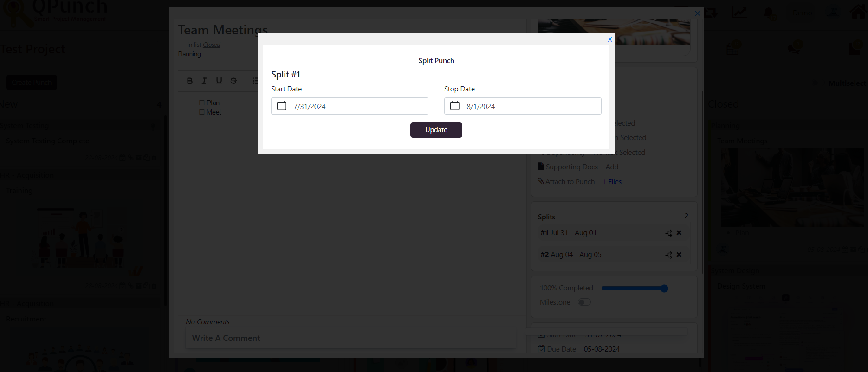868x372 pixels.
Task: Open the 1 Files link
Action: pyautogui.click(x=612, y=182)
